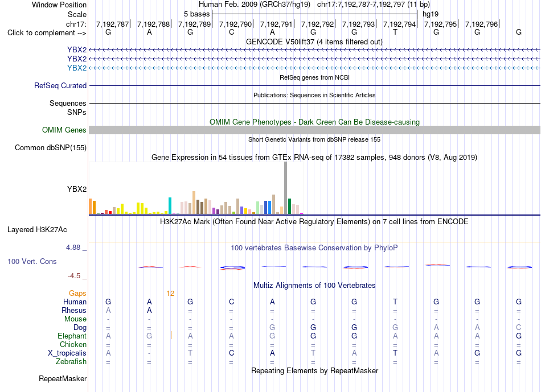Click the 'H3K27Ac Mark' track title

314,221
